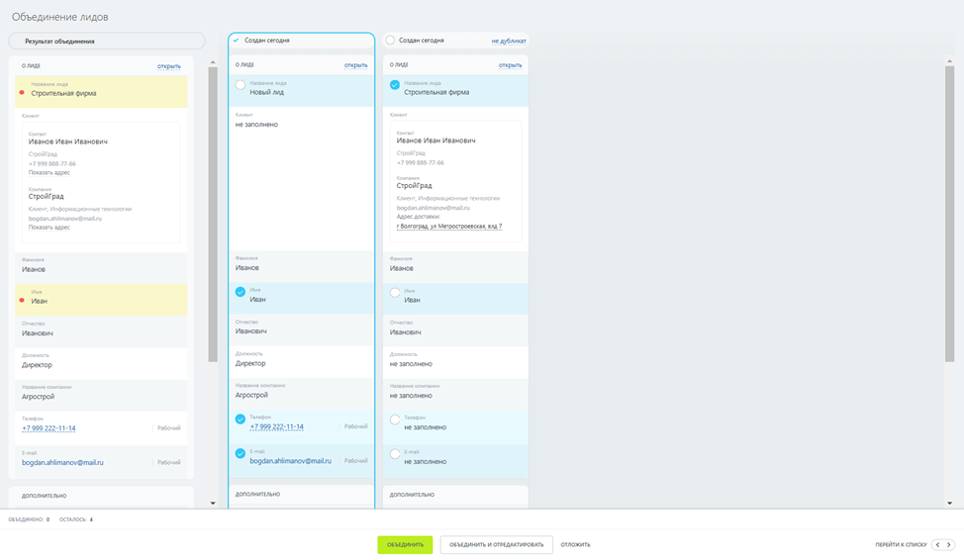Select the middle lead's E-mail radio button

[241, 454]
